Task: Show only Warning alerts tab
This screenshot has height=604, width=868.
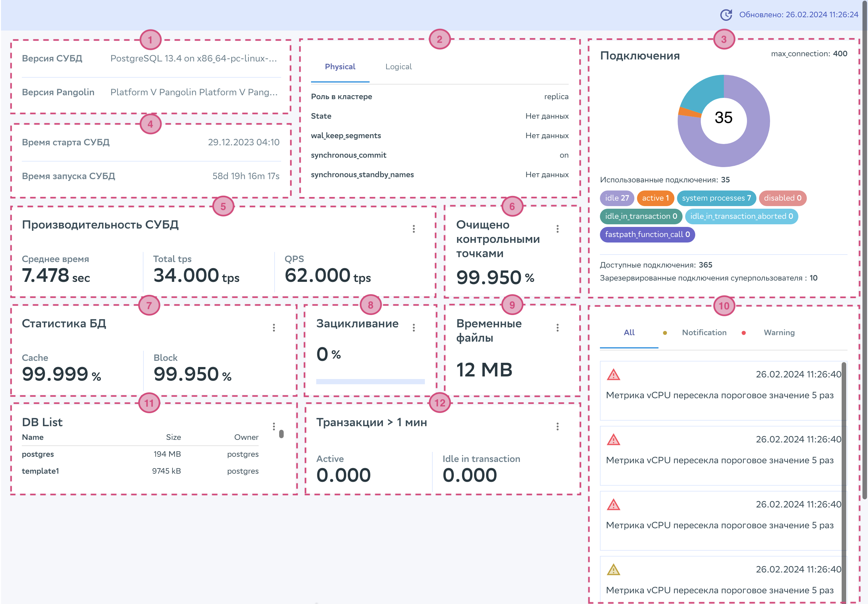Action: 779,333
